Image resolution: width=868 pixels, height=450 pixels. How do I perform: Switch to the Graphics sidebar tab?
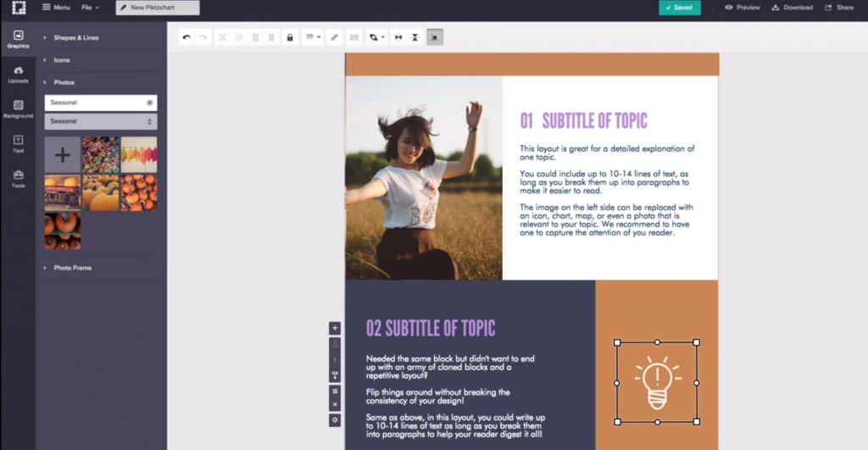tap(19, 40)
